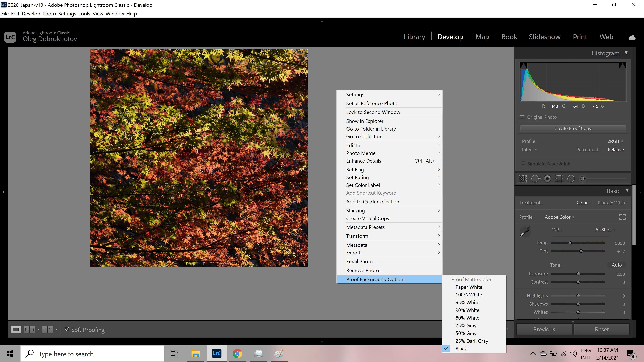644x362 pixels.
Task: Choose 50% Gray proof matte color
Action: pos(466,333)
